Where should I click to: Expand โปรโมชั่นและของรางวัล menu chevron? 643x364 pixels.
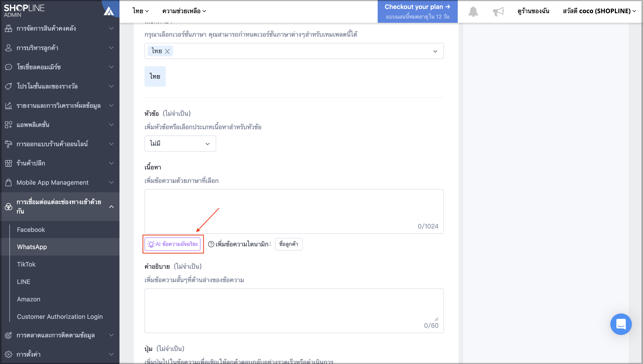coord(112,86)
